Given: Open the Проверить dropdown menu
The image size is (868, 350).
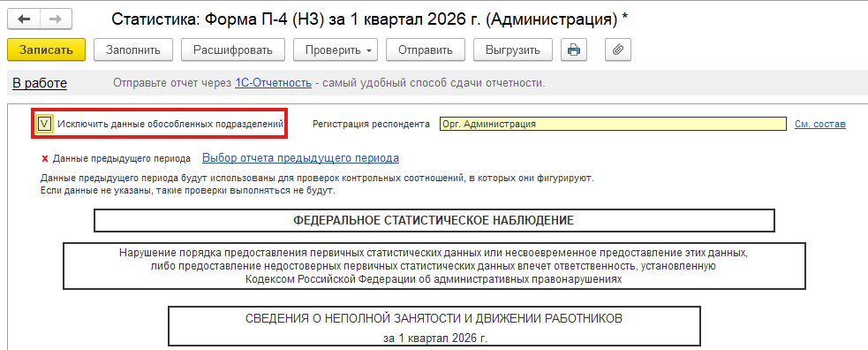Looking at the screenshot, I should pyautogui.click(x=336, y=49).
